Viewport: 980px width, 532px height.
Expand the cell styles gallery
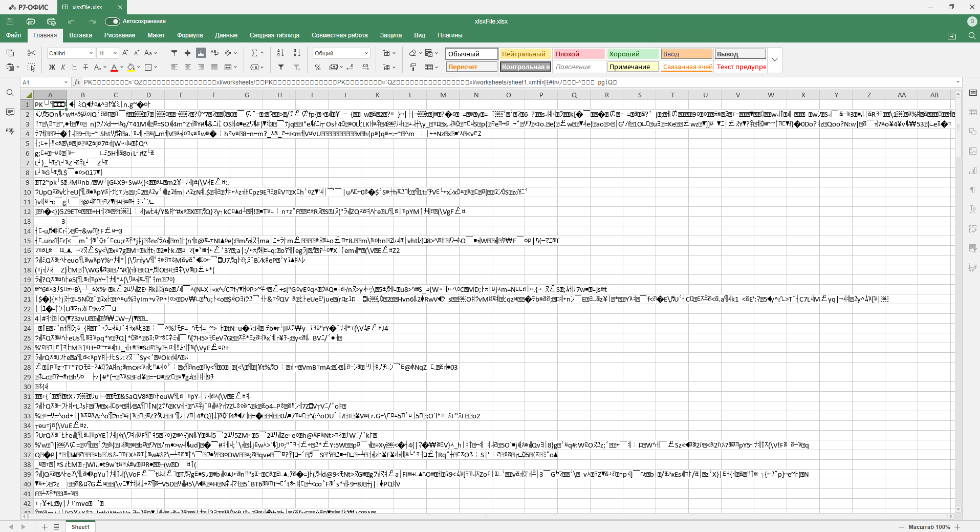click(x=775, y=60)
